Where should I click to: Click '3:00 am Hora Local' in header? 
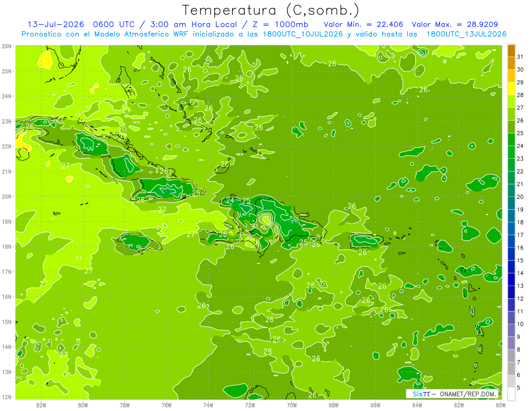pos(192,24)
